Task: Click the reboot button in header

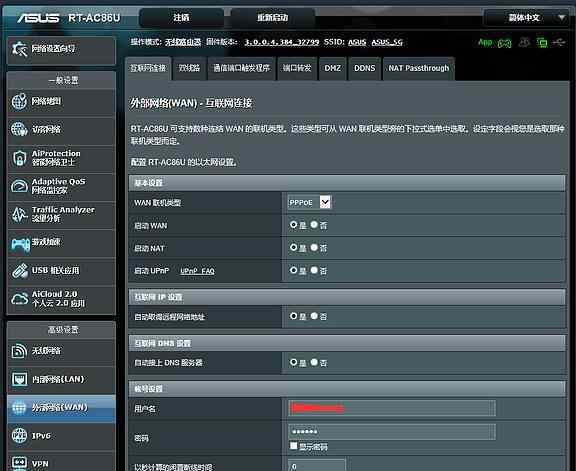Action: 273,17
